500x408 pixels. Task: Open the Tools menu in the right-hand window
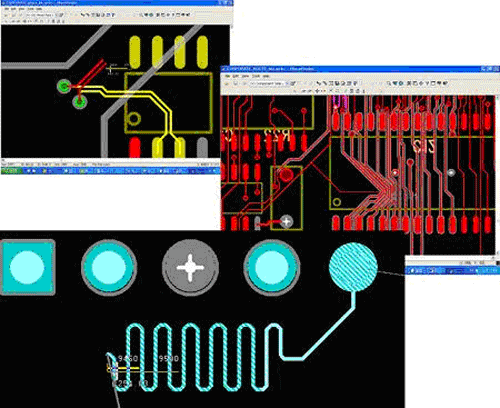point(256,76)
